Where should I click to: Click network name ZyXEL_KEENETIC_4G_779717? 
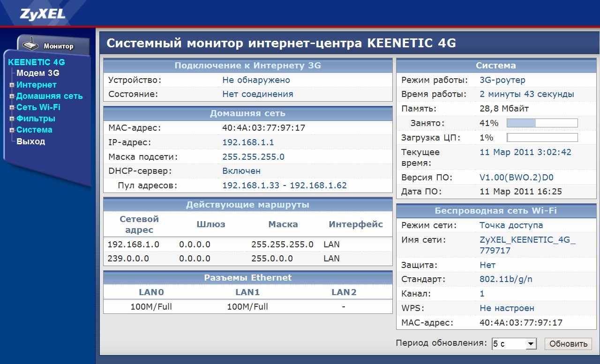pos(527,245)
